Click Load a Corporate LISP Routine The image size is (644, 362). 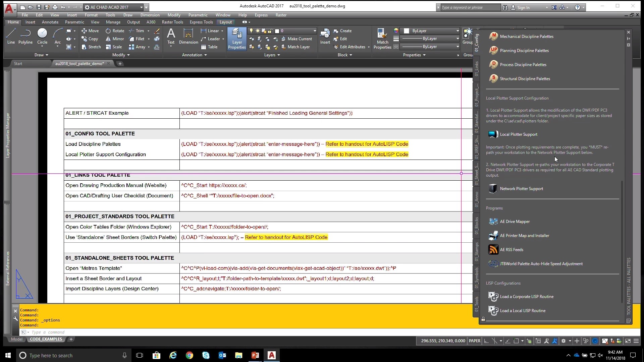[x=527, y=296]
